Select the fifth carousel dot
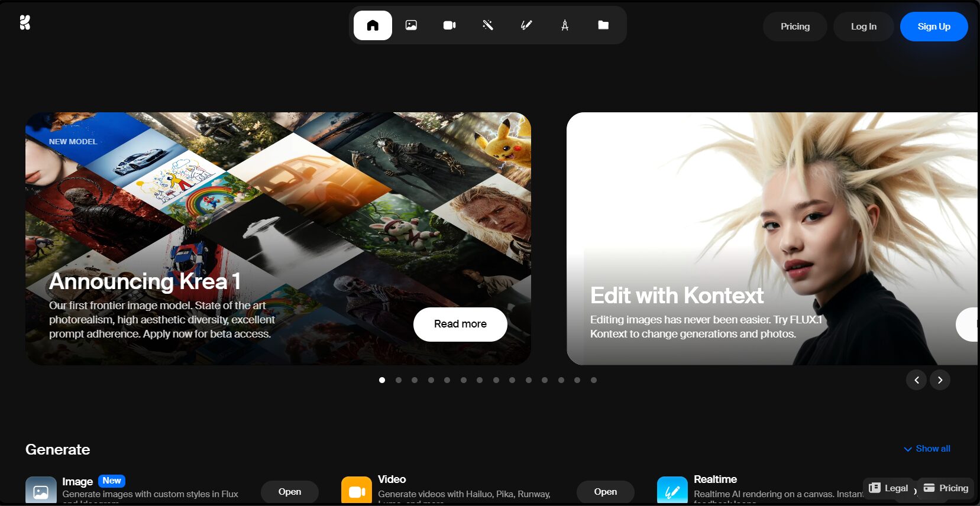This screenshot has width=980, height=506. 447,380
